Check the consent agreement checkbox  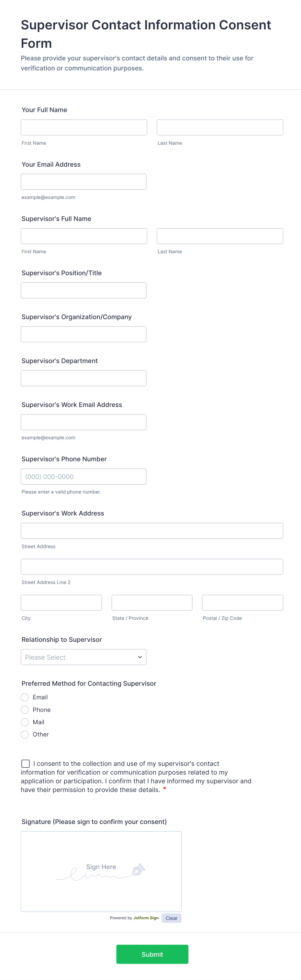[x=26, y=764]
